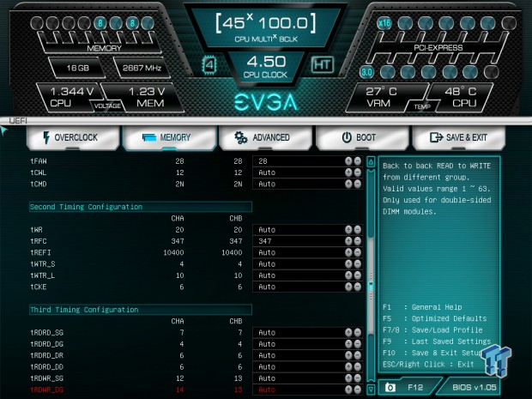The height and width of the screenshot is (399, 532).
Task: Click minus button on tCKE row
Action: [358, 287]
